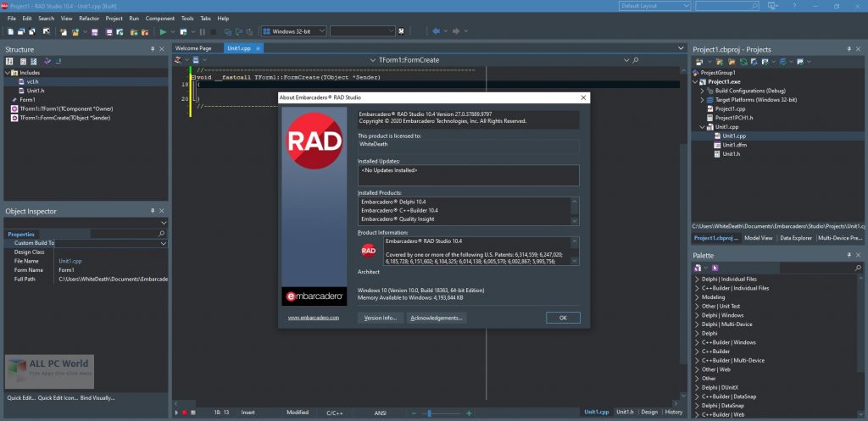Viewport: 868px width, 421px height.
Task: Click the search icon in editor navigation bar
Action: click(636, 60)
